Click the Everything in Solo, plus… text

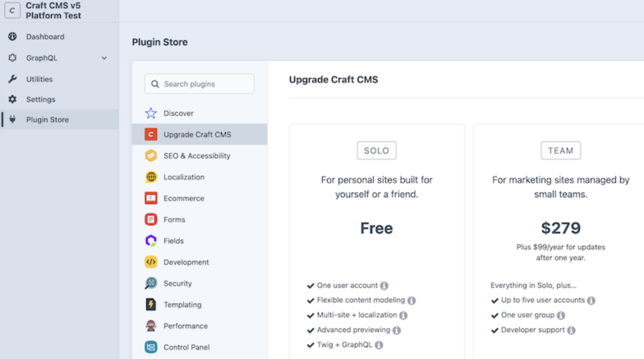(534, 285)
